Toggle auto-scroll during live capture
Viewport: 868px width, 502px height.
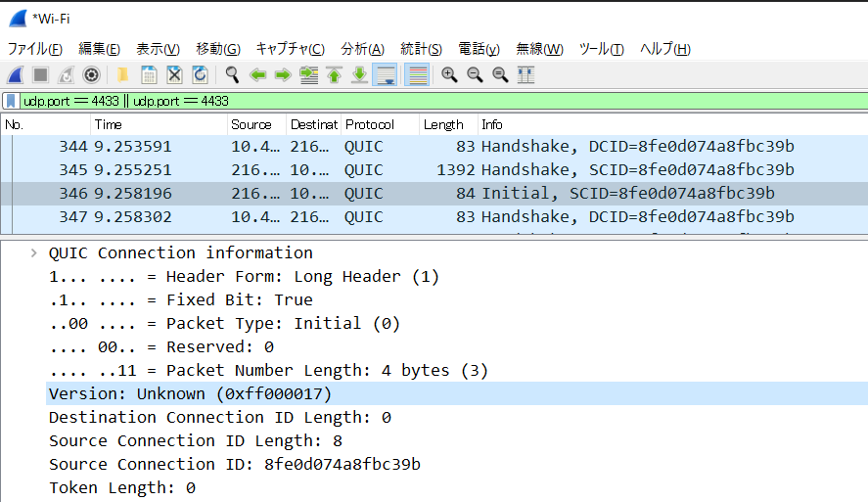pyautogui.click(x=386, y=74)
